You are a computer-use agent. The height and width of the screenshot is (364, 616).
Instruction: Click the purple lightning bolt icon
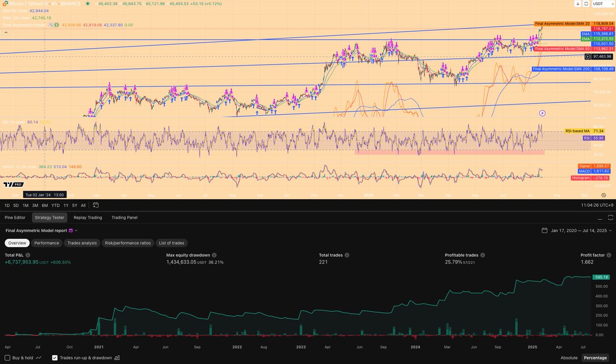click(543, 112)
